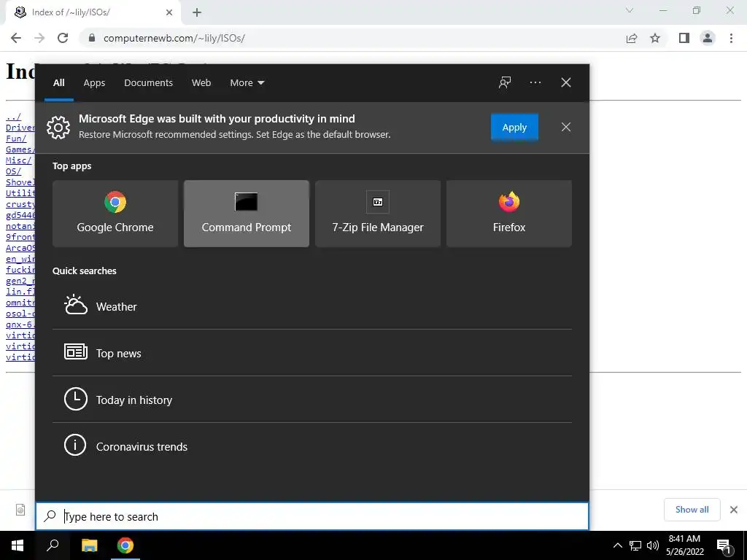Open Today in history quick search

(x=312, y=400)
